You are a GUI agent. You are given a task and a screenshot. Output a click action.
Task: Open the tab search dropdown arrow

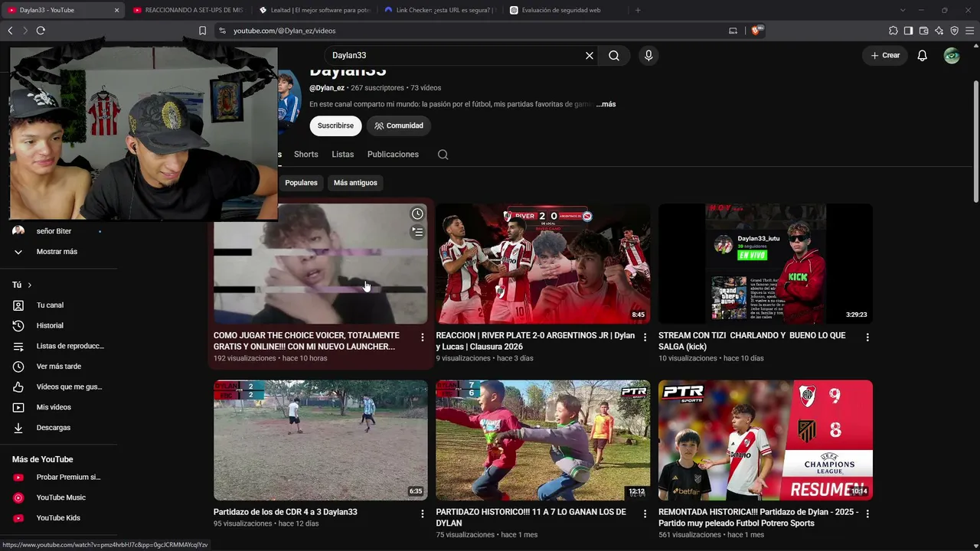coord(903,10)
